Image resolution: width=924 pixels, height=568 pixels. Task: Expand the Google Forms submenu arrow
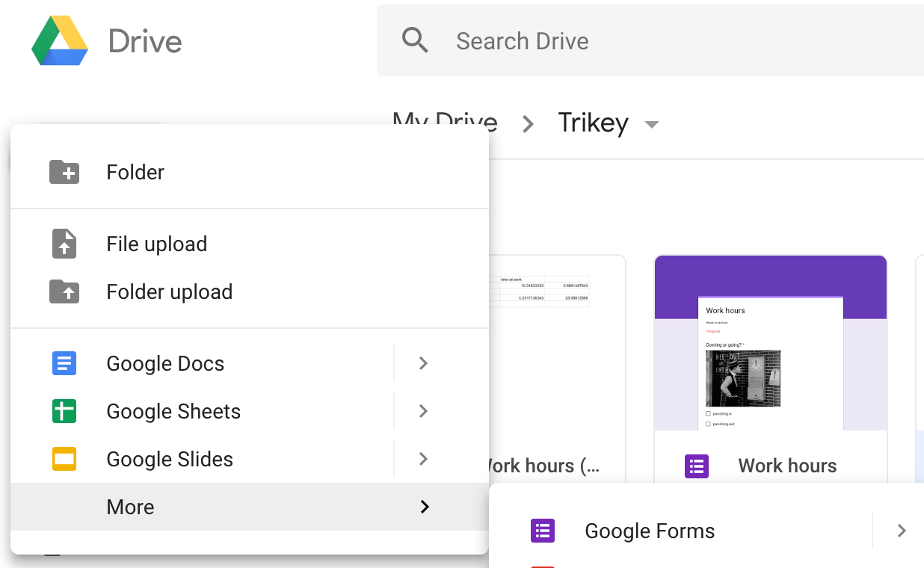(x=902, y=531)
